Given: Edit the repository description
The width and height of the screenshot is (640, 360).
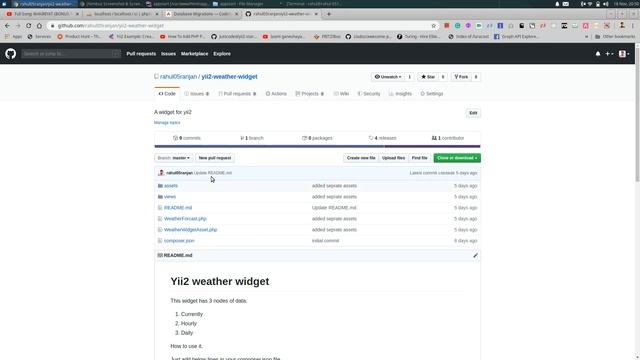Looking at the screenshot, I should click(x=473, y=113).
